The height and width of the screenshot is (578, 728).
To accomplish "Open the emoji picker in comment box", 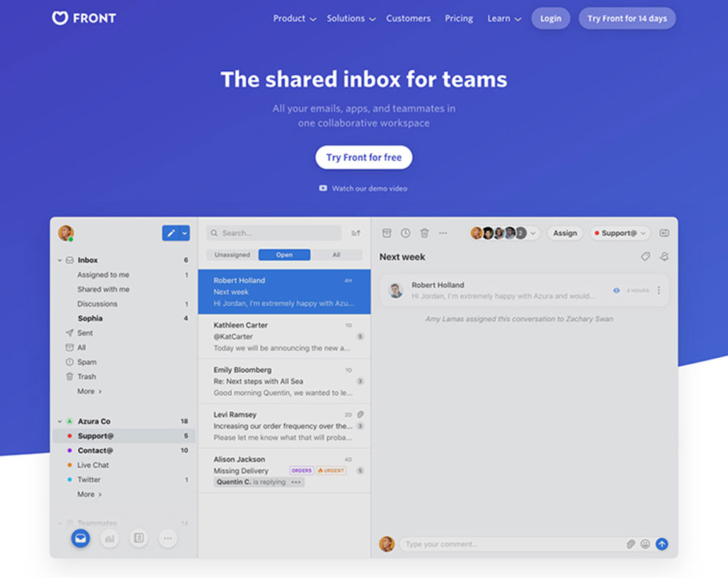I will click(645, 544).
